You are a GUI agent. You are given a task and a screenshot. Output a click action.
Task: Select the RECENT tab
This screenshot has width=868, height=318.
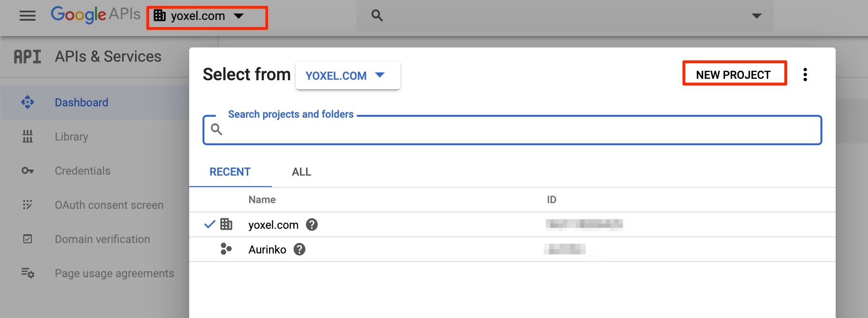click(x=230, y=172)
